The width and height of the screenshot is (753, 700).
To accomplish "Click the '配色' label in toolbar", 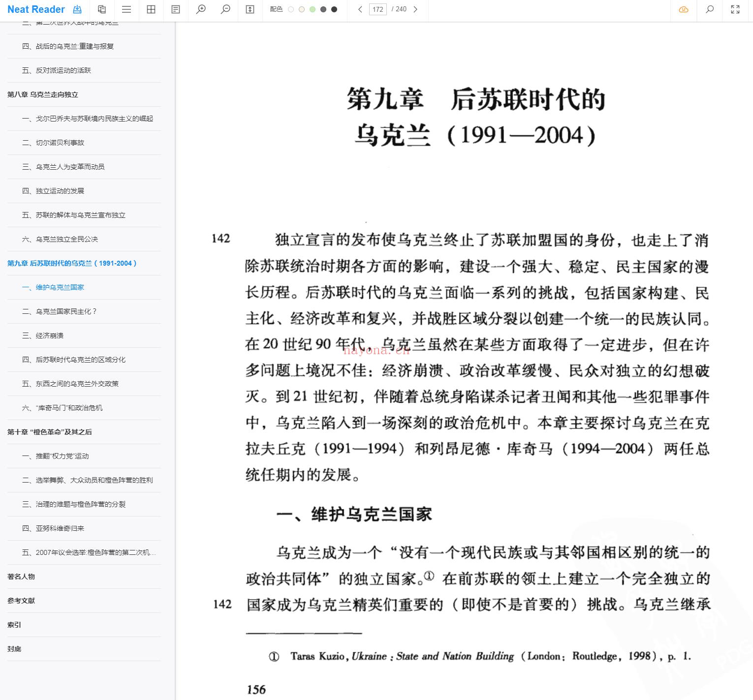I will (x=276, y=9).
